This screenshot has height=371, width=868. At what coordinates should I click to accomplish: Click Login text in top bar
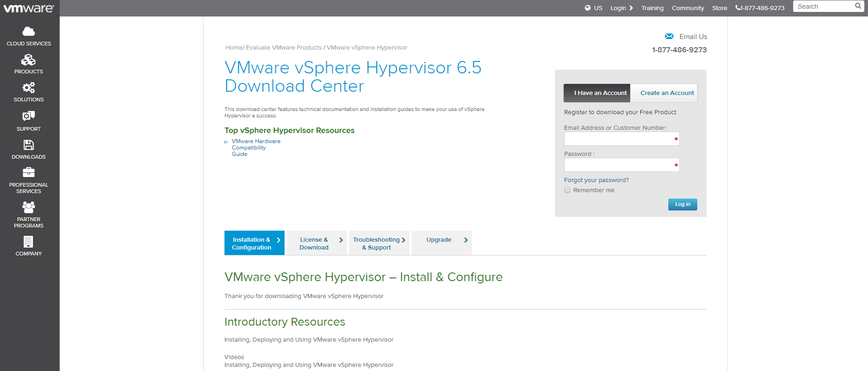point(618,8)
